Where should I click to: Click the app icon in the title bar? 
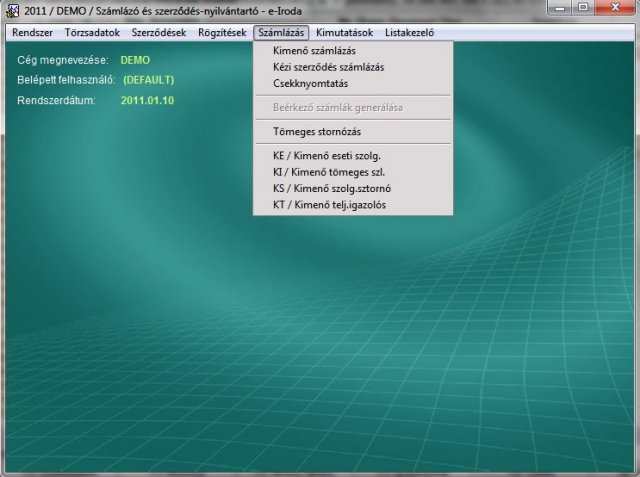[11, 10]
